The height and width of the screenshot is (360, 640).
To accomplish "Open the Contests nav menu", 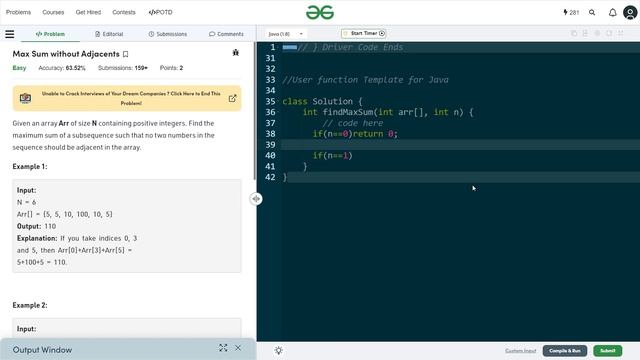I will tap(124, 12).
